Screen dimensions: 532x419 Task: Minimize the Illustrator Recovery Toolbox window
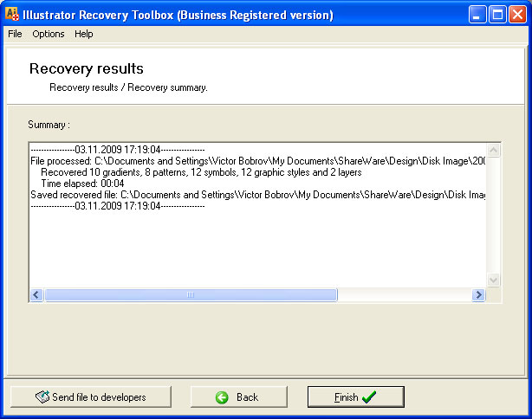[477, 15]
